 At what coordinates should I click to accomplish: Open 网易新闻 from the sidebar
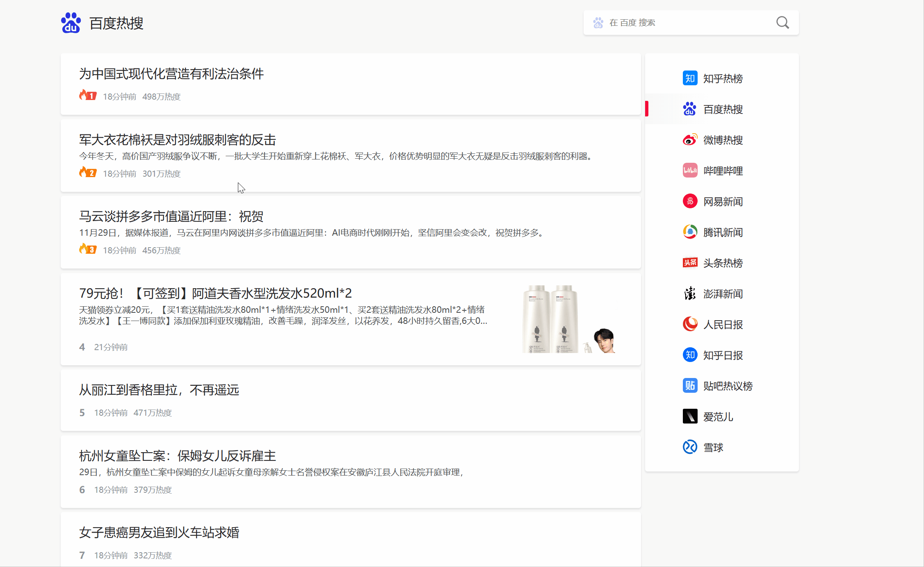pos(722,201)
